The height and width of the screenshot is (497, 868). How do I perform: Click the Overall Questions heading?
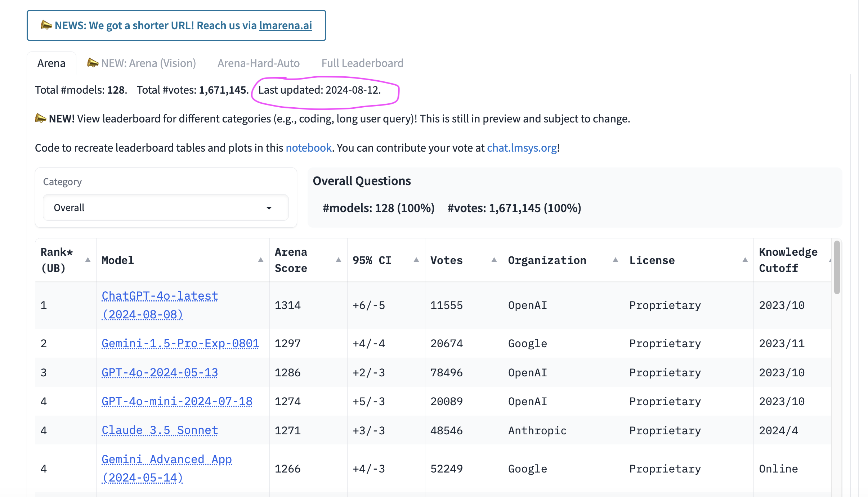click(x=362, y=181)
